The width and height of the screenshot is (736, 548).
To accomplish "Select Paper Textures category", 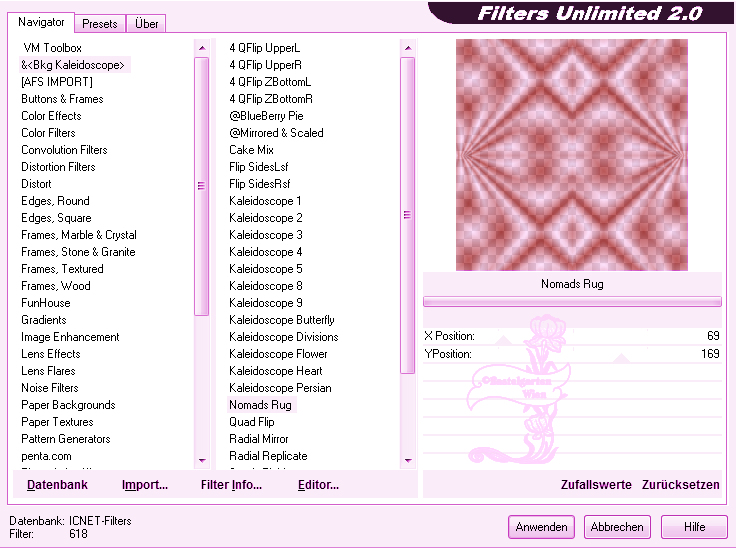I will (x=57, y=422).
